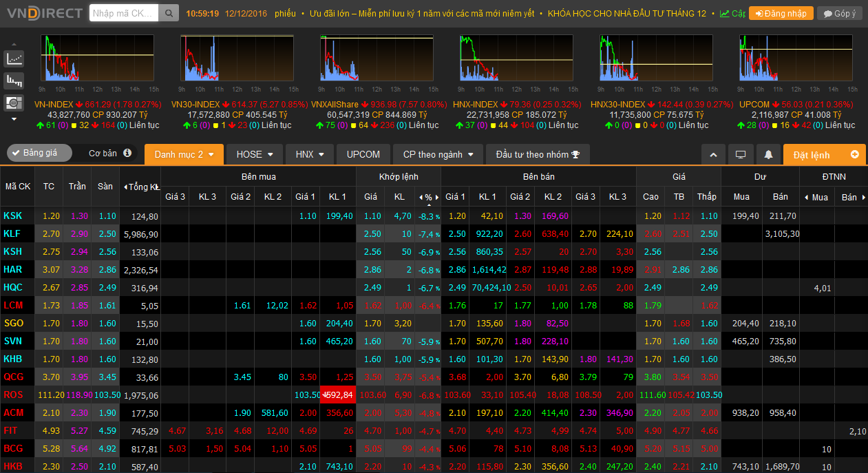Click the small up arrow above the chart icons
The height and width of the screenshot is (473, 868).
pyautogui.click(x=14, y=43)
